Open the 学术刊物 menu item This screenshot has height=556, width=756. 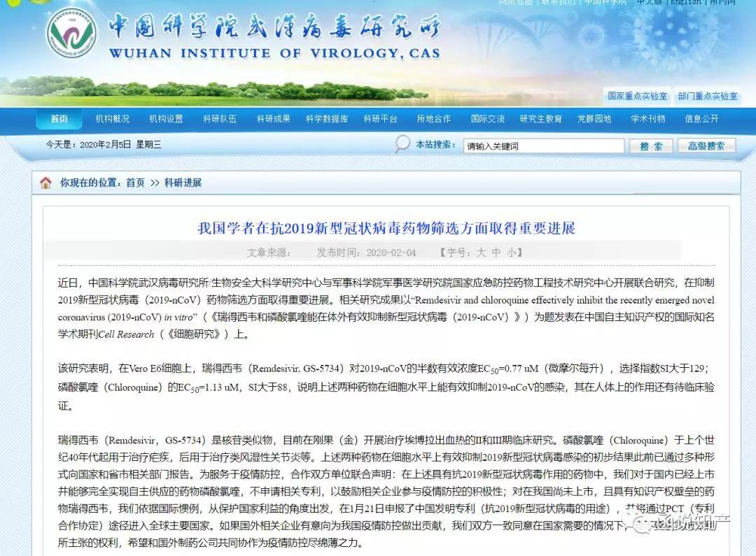[648, 118]
